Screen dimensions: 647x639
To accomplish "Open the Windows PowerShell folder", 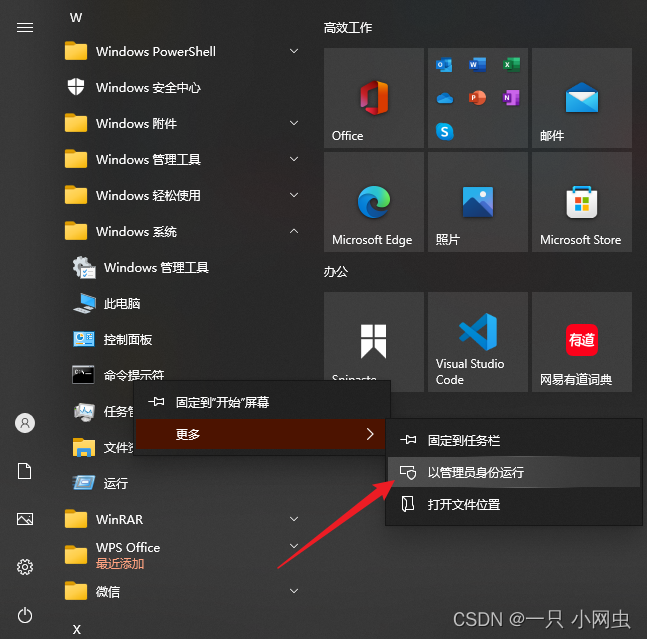I will tap(182, 51).
